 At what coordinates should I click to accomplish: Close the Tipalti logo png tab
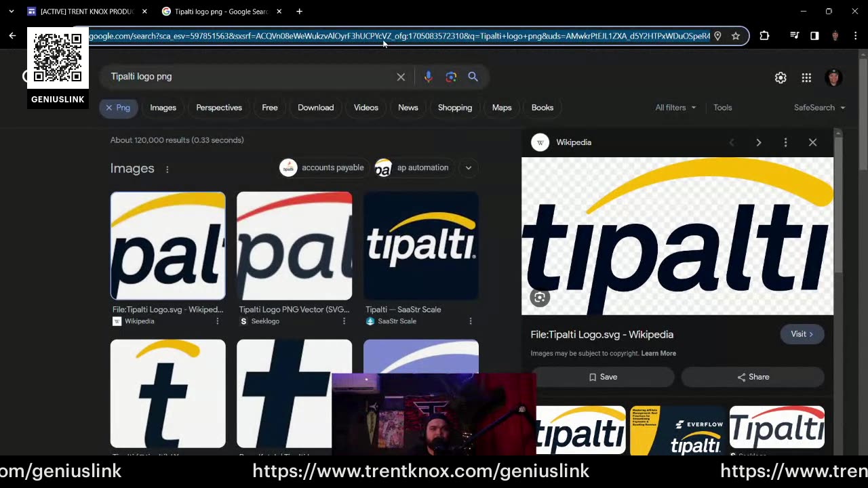279,12
